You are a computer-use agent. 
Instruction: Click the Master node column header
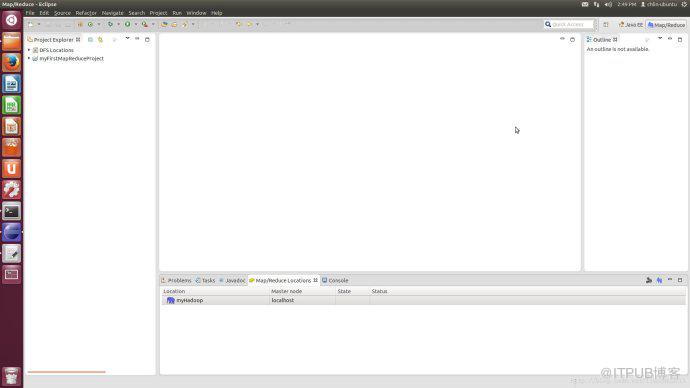pyautogui.click(x=302, y=291)
